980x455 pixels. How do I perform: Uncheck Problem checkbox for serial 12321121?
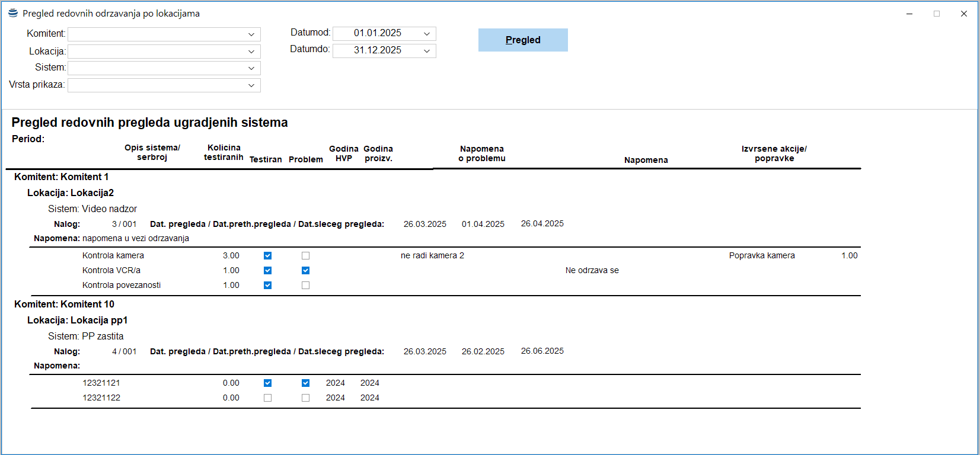tap(305, 383)
